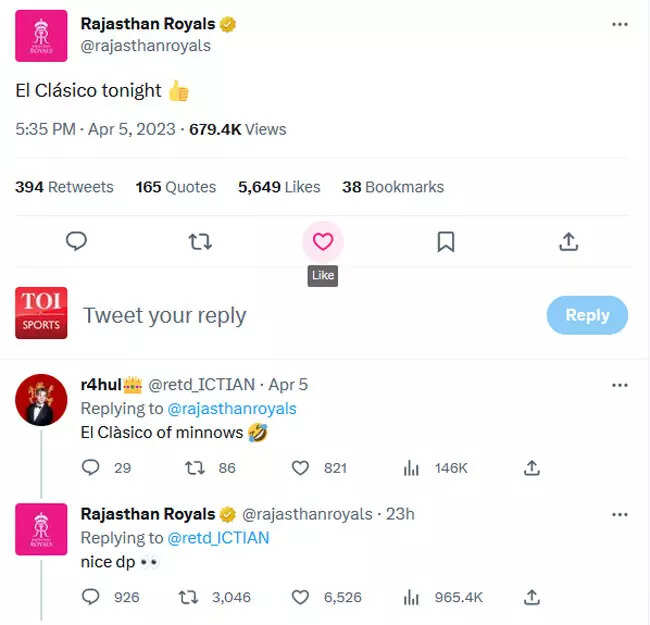Share the main tweet via upload icon

pyautogui.click(x=568, y=241)
